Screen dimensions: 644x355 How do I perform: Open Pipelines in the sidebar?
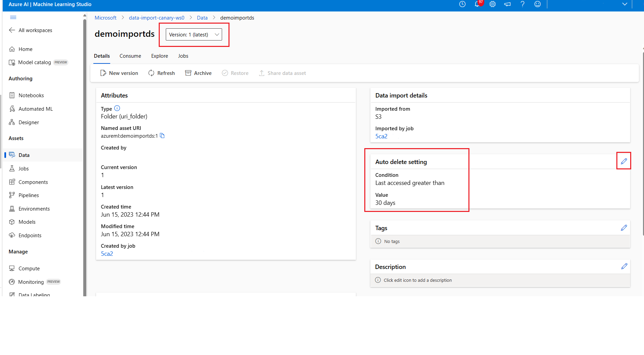(29, 195)
